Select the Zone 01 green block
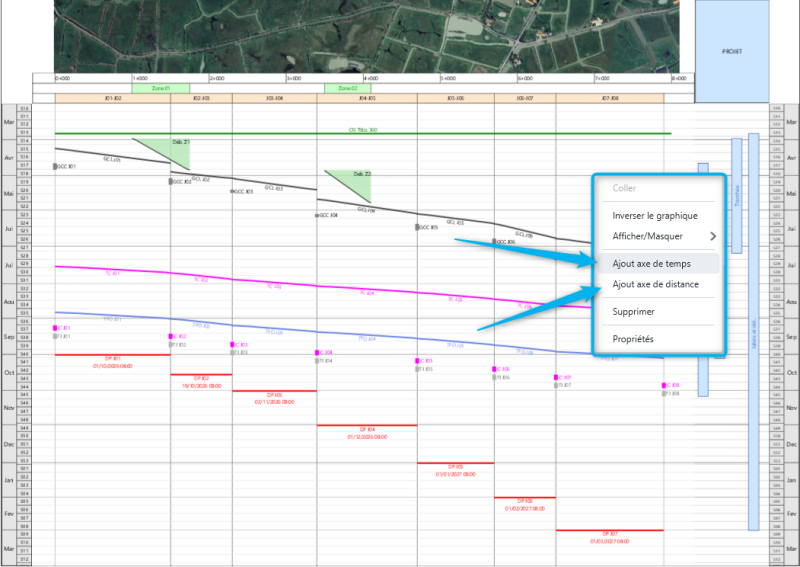800x567 pixels. [x=160, y=88]
